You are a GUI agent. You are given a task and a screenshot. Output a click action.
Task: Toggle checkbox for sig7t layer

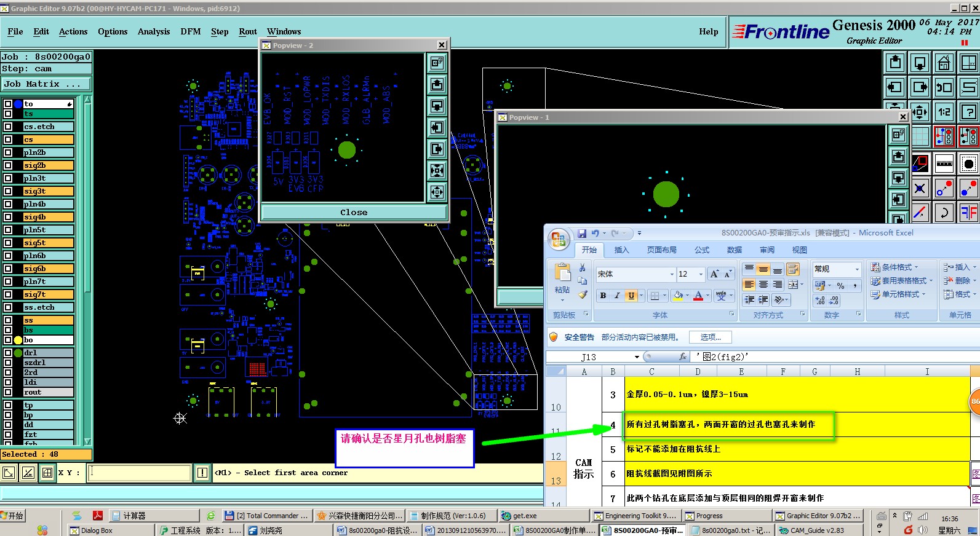(8, 294)
